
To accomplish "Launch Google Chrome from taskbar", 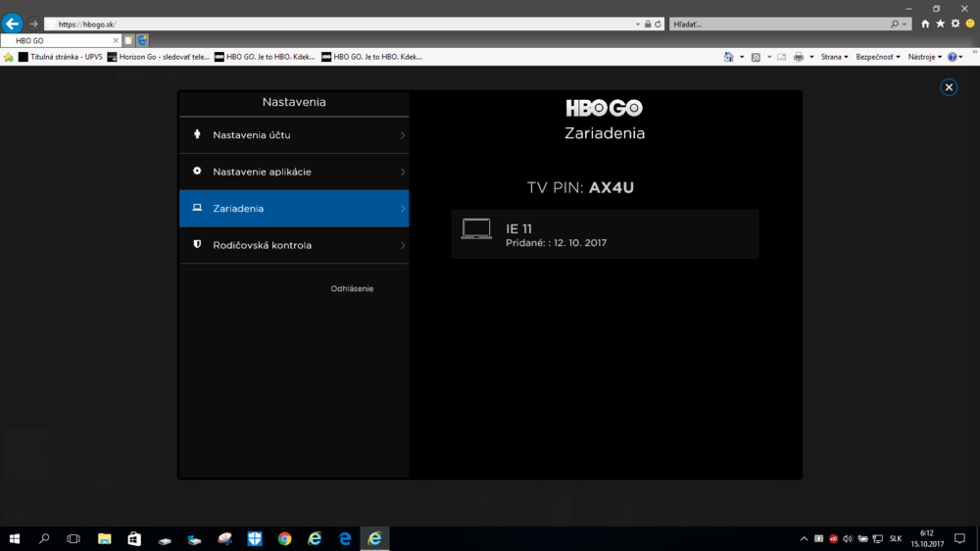I will click(x=284, y=538).
